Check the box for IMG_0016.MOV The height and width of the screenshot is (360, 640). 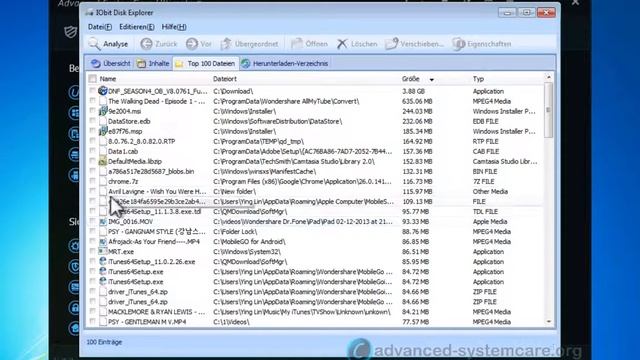point(93,221)
